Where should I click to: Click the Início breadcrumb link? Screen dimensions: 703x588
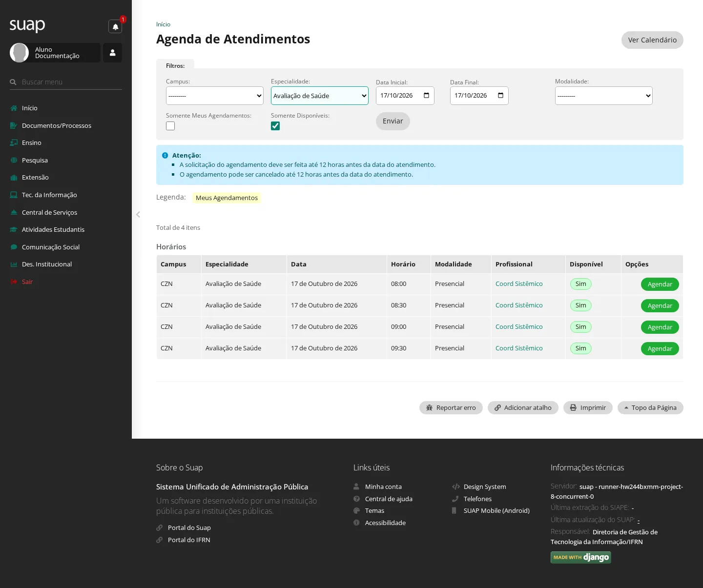(x=163, y=24)
